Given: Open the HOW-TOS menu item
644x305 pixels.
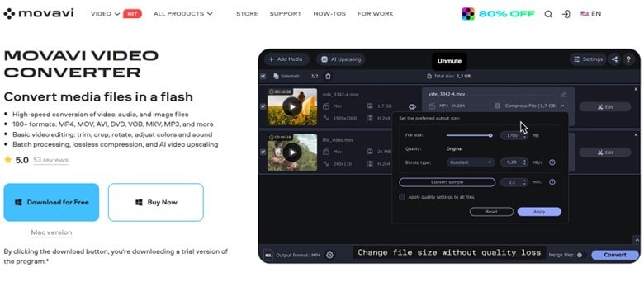Looking at the screenshot, I should [x=329, y=13].
